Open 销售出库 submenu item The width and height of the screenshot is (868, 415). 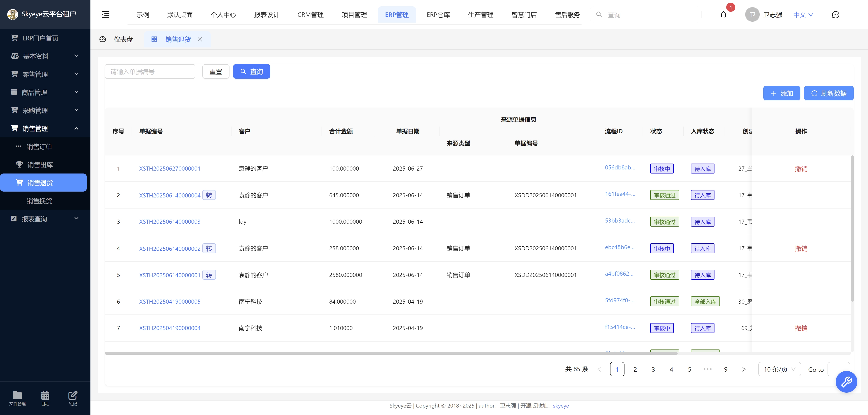(45, 165)
